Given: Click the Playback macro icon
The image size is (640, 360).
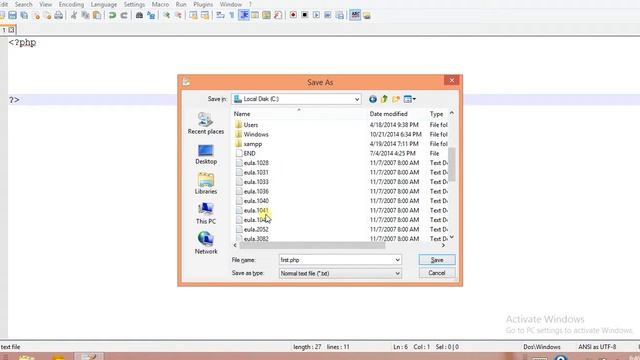Looking at the screenshot, I should click(x=316, y=15).
